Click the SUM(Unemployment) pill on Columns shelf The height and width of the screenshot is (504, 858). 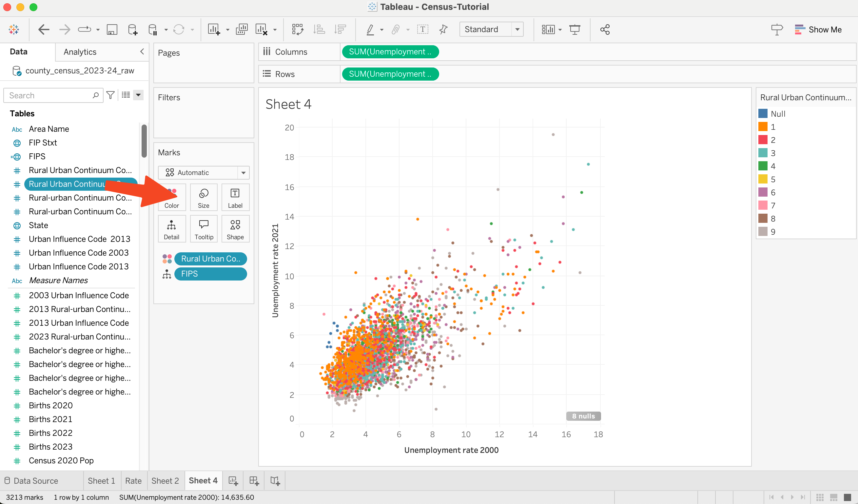tap(390, 52)
